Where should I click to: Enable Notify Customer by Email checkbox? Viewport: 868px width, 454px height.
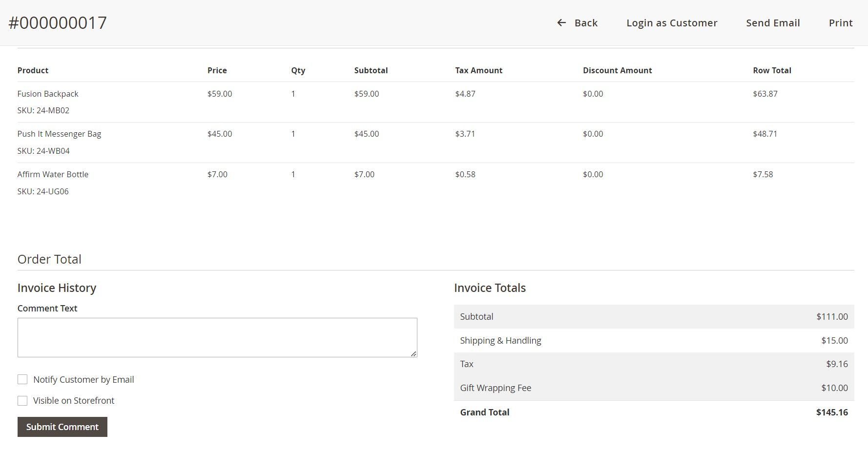click(22, 379)
